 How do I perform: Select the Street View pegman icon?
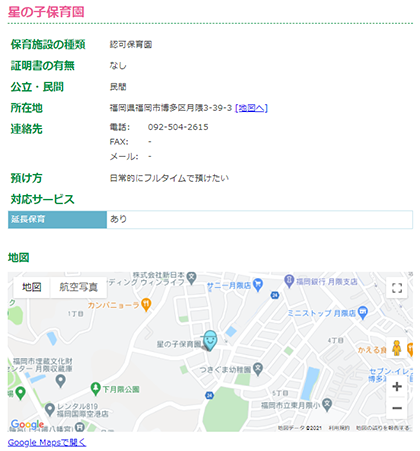[397, 348]
